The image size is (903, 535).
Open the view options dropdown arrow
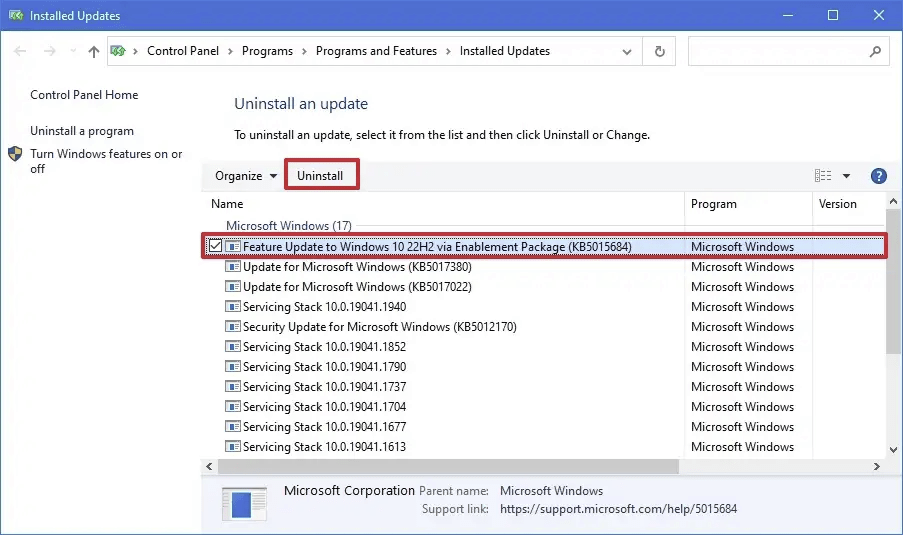[x=846, y=176]
